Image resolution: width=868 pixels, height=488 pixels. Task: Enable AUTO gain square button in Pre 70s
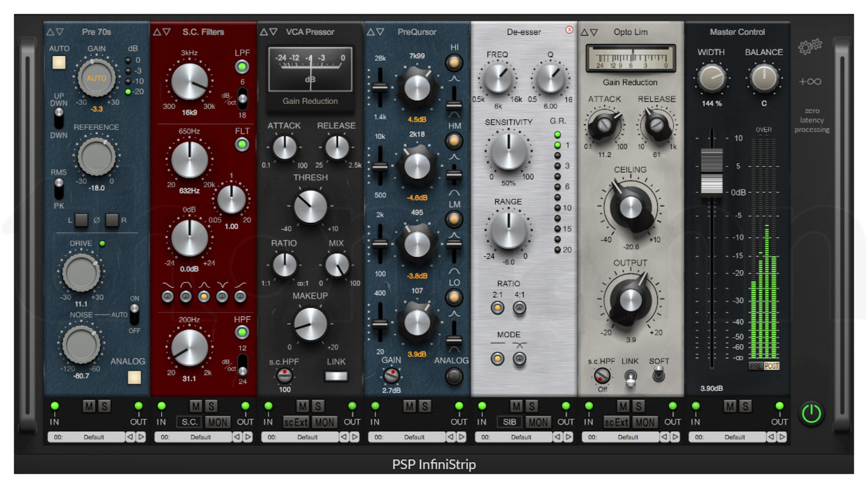(59, 63)
